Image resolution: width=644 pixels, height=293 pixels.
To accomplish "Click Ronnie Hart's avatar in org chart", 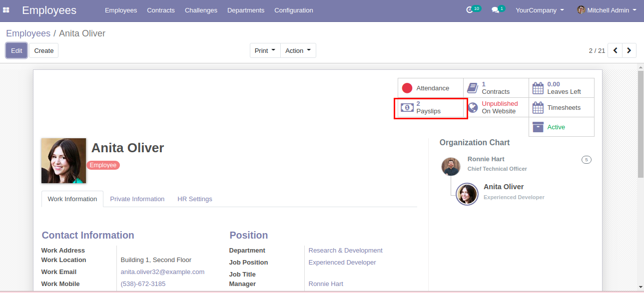I will point(451,166).
